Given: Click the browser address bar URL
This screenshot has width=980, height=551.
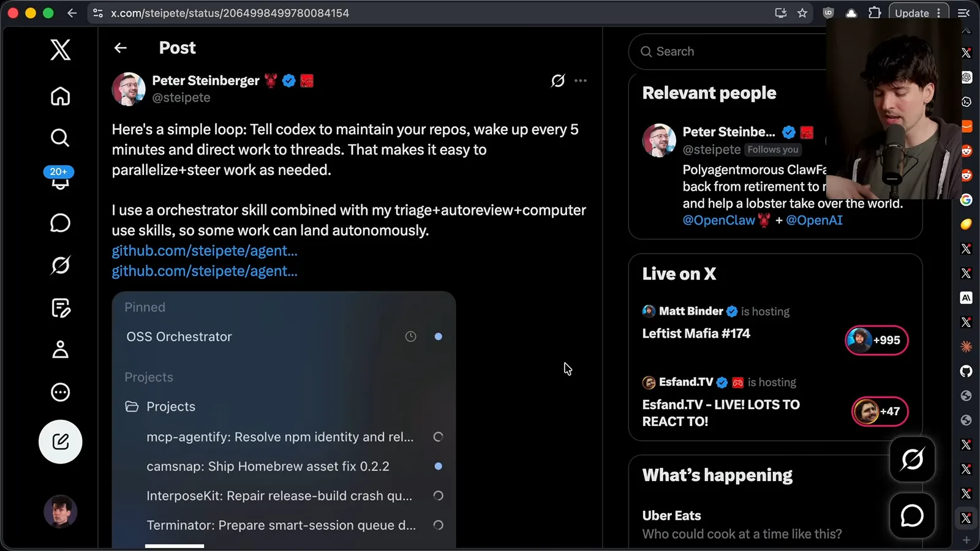Looking at the screenshot, I should pyautogui.click(x=230, y=13).
